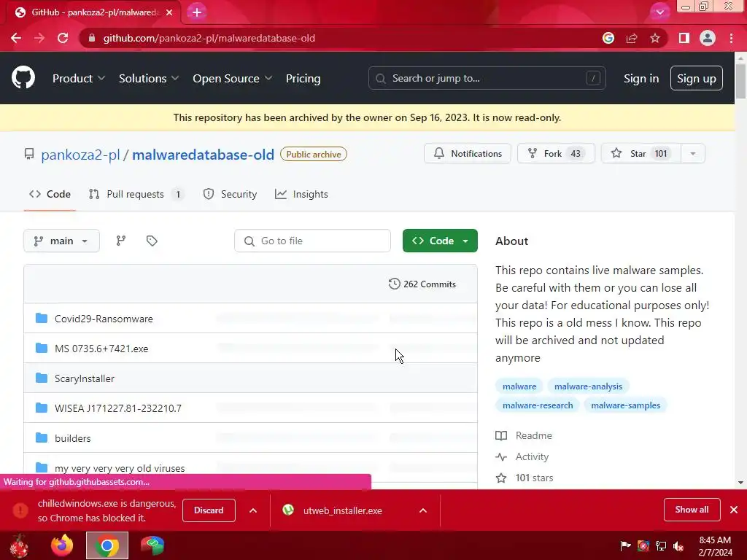Open the tab search chevron button
Screen dimensions: 747x560
coord(659,12)
